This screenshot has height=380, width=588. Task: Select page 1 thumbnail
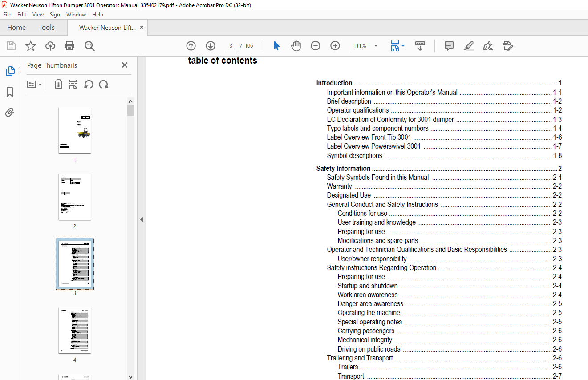point(75,130)
